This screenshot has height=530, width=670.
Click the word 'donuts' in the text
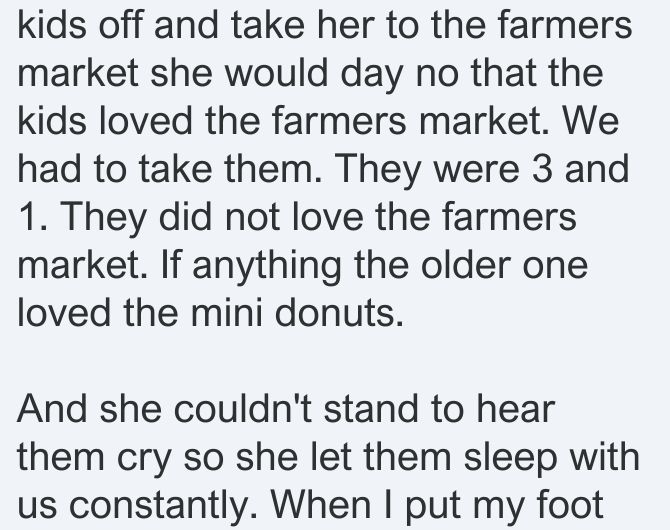point(339,312)
